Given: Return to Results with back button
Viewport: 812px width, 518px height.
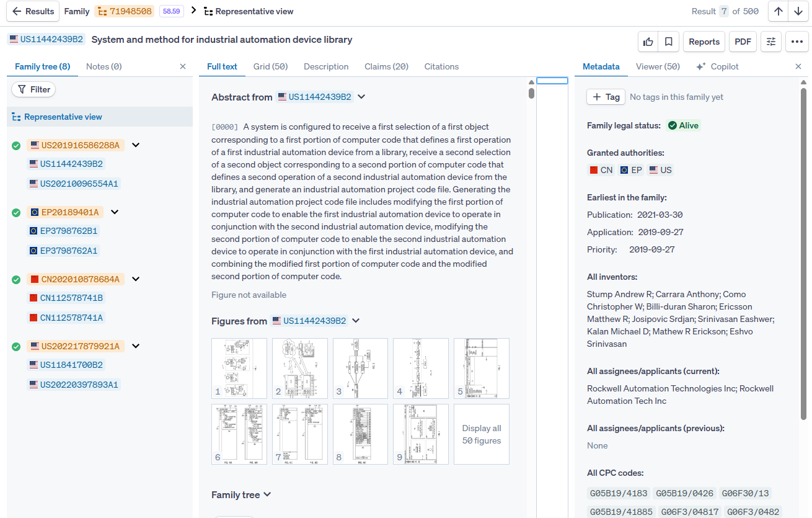Looking at the screenshot, I should pos(33,11).
